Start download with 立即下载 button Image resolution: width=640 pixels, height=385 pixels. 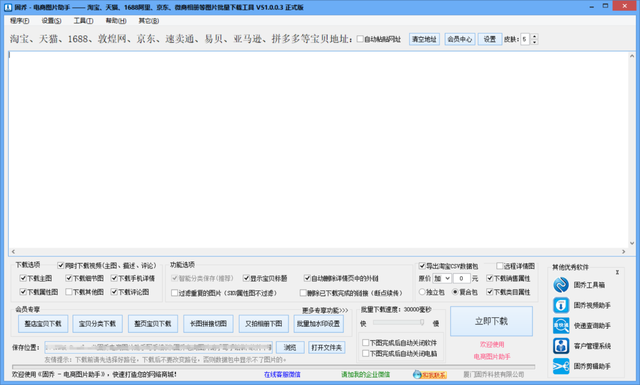[x=491, y=321]
